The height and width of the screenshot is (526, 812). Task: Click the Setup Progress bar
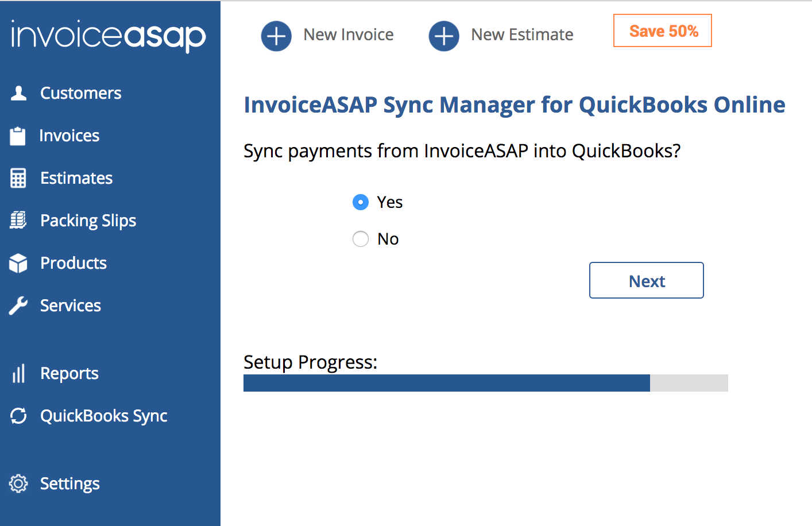(x=486, y=383)
